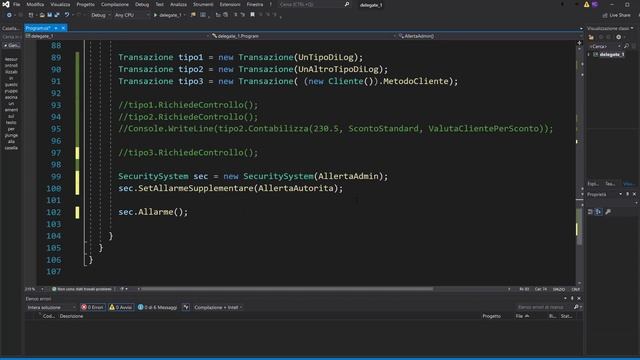Click the alphabetical sort icon in Proprietà
Screen dimensions: 640x360
coord(598,212)
